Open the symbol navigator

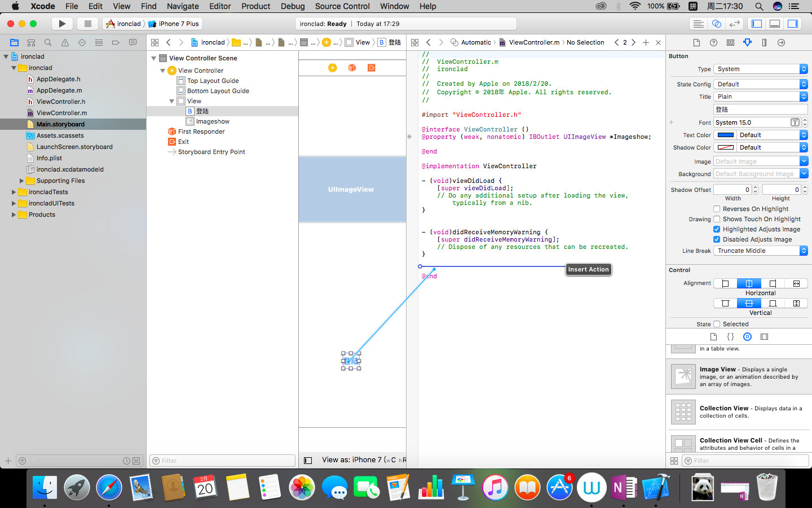click(x=31, y=42)
